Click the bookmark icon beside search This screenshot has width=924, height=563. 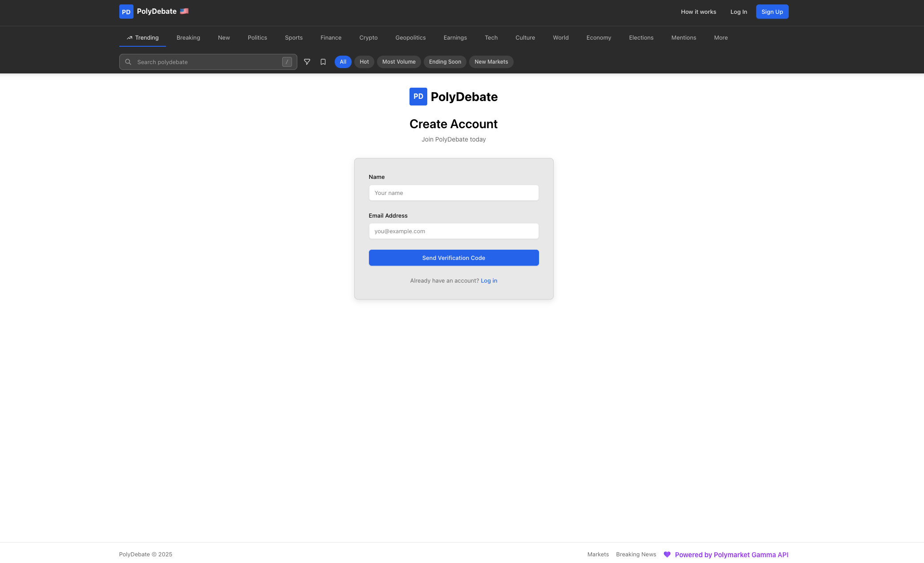[323, 62]
